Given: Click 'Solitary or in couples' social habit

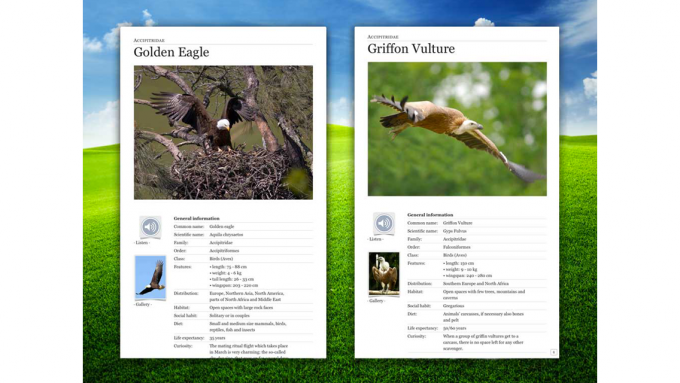Looking at the screenshot, I should pyautogui.click(x=229, y=315).
